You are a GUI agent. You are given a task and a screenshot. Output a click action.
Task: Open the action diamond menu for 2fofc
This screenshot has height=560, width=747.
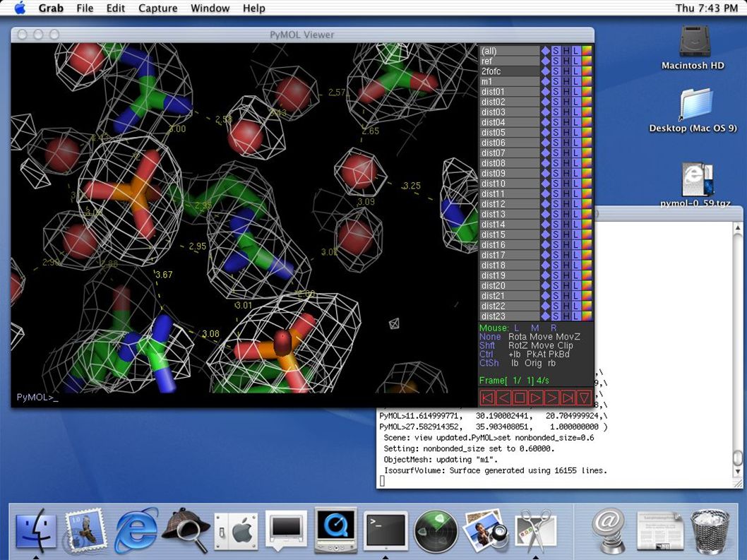[x=546, y=71]
